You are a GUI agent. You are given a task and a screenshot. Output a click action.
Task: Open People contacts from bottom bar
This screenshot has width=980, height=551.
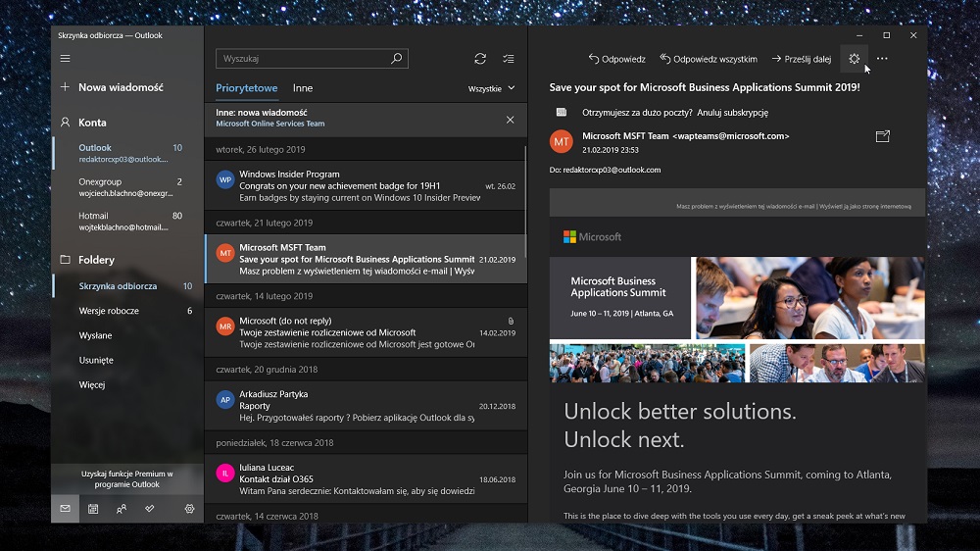pyautogui.click(x=122, y=509)
